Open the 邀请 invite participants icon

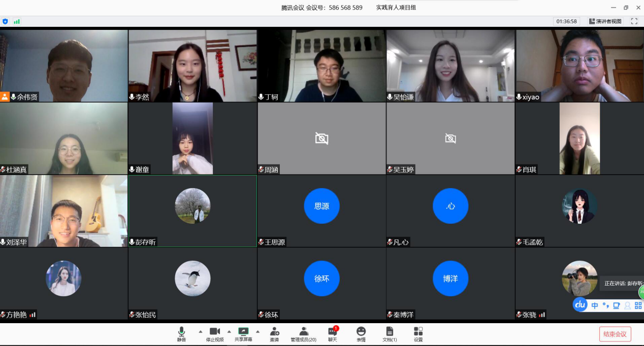point(274,334)
